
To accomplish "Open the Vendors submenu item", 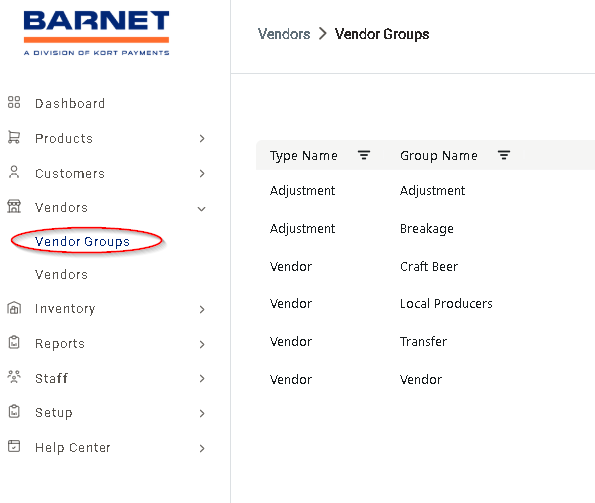I will point(61,274).
